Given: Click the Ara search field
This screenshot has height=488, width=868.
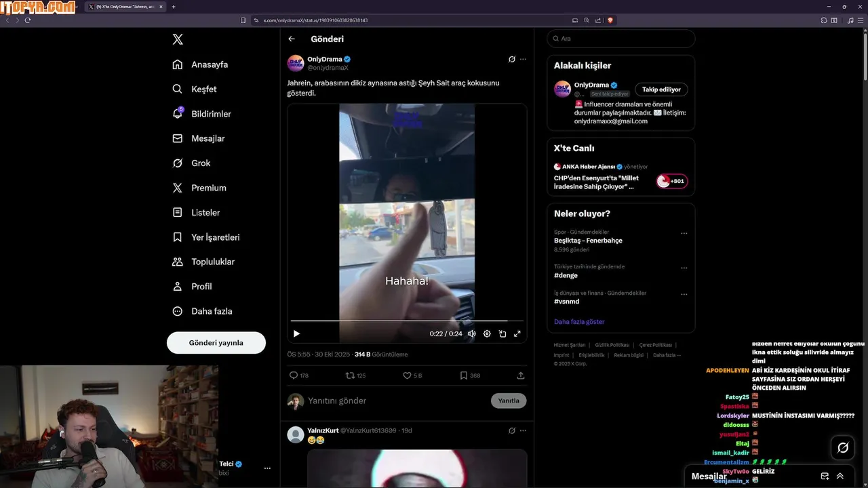Looking at the screenshot, I should (x=621, y=39).
